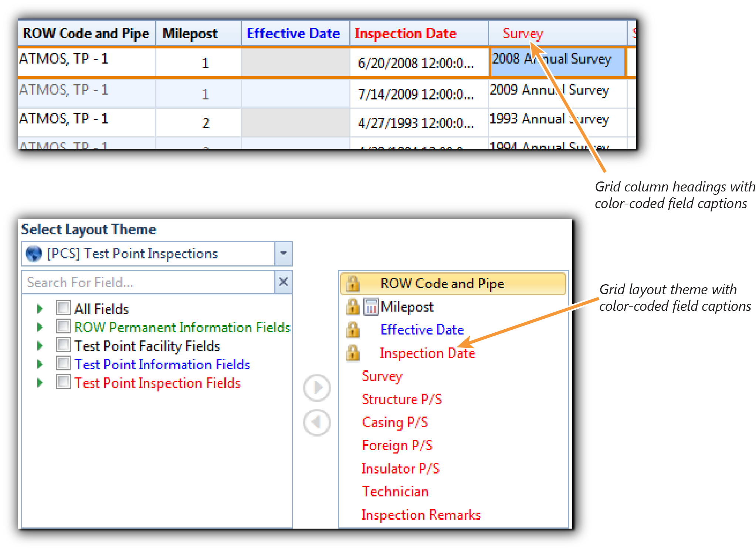Click the 4/27/1993 inspection date cell

coord(419,123)
